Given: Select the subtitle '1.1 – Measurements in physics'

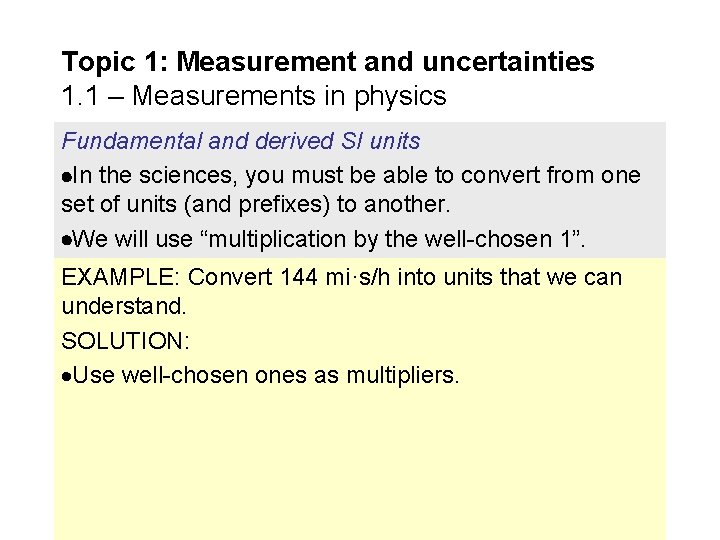Looking at the screenshot, I should pyautogui.click(x=254, y=96).
